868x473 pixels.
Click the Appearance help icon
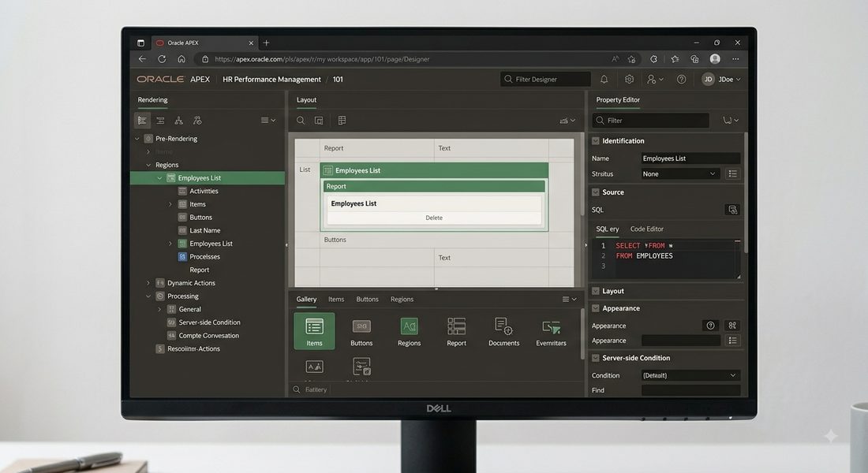710,326
